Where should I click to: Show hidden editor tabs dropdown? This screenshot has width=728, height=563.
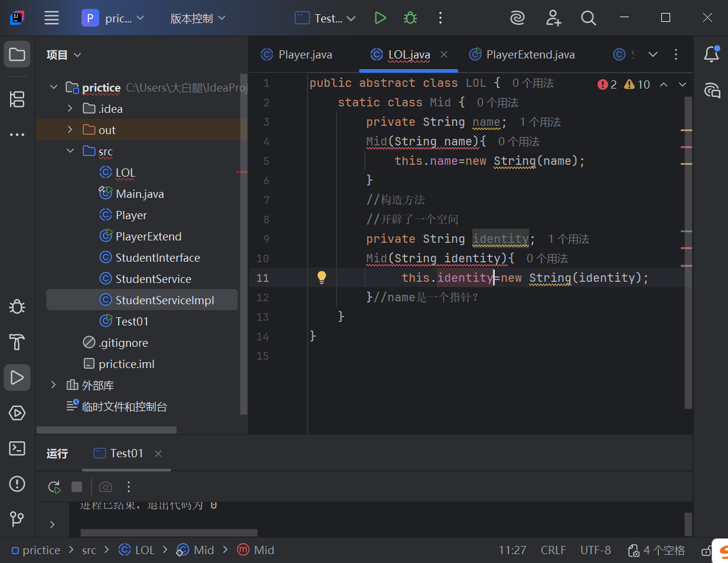653,54
